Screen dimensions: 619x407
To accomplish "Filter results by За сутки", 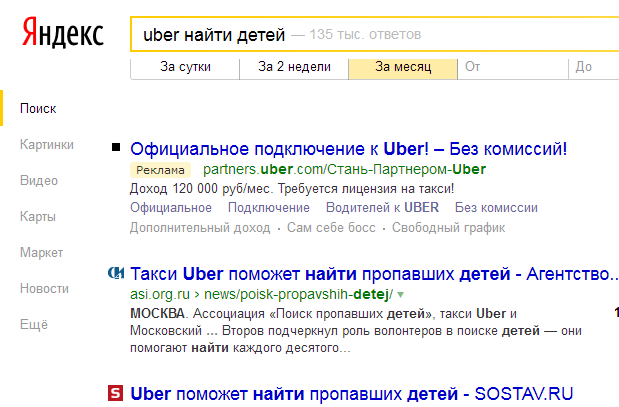I will (185, 68).
